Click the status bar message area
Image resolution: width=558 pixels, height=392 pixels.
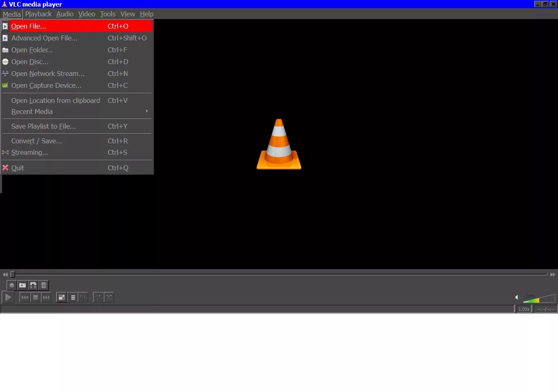[257, 309]
